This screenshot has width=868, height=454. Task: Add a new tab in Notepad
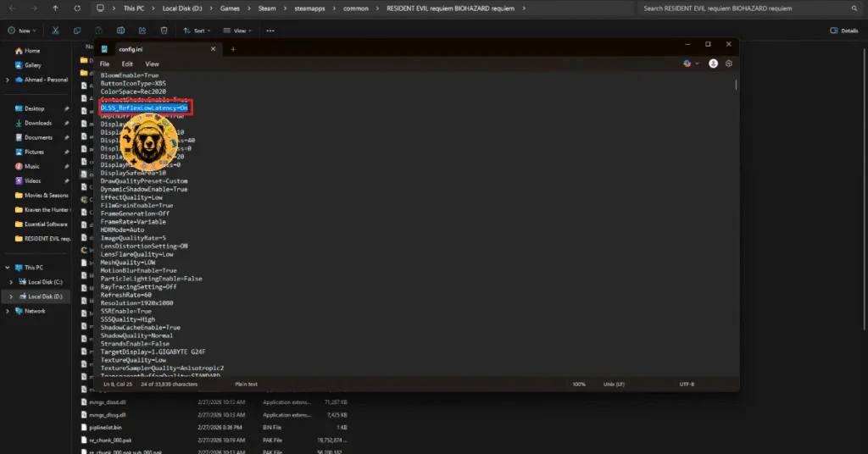[x=233, y=48]
